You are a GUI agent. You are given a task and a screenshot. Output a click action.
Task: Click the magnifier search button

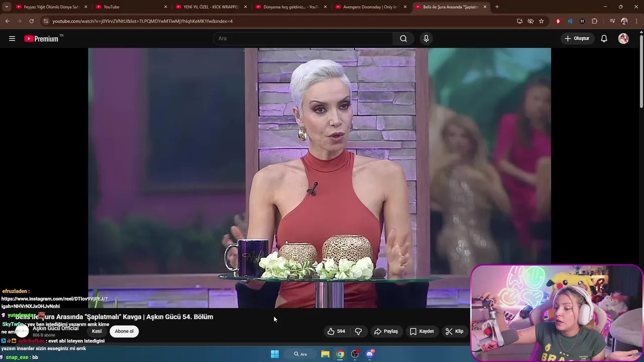pos(404,39)
